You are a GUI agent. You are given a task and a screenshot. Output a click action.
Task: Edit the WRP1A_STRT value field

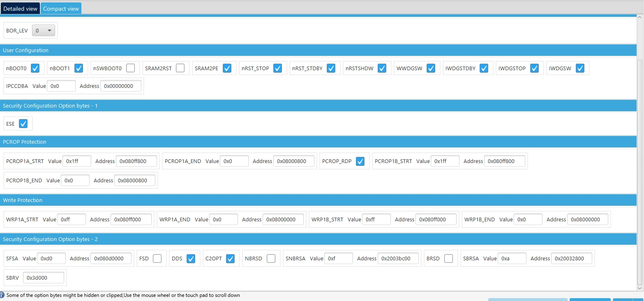point(72,219)
